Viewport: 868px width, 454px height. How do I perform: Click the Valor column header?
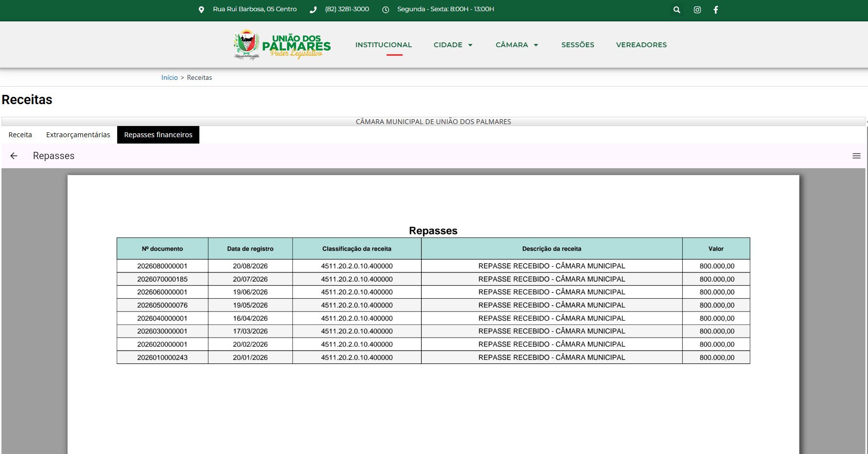716,249
